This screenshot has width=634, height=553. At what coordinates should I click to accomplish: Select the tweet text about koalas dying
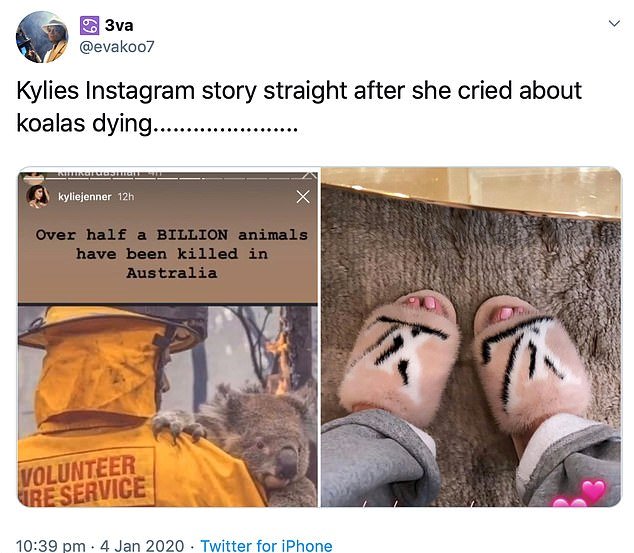(x=299, y=107)
